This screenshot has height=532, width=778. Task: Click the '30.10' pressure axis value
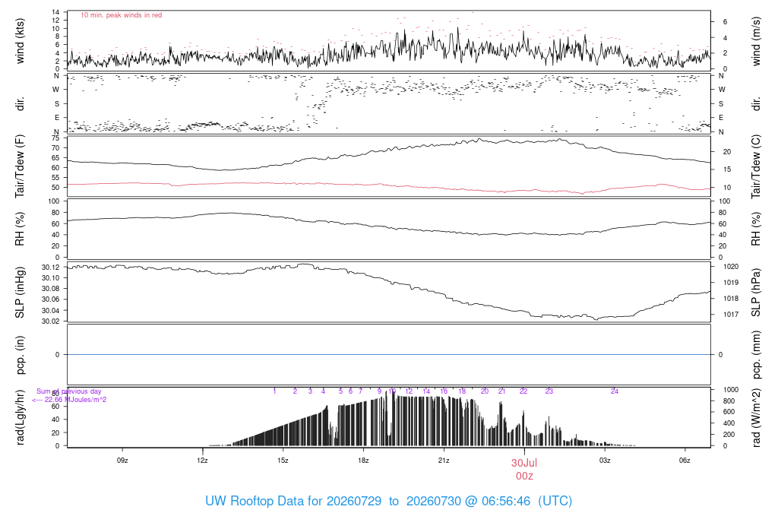50,278
